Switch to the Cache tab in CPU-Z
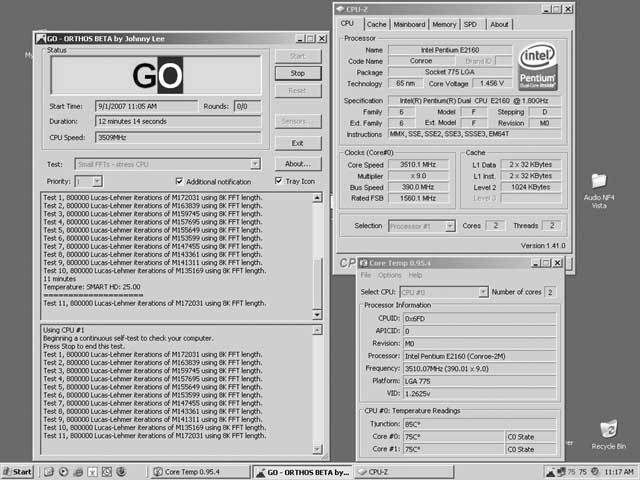 376,24
